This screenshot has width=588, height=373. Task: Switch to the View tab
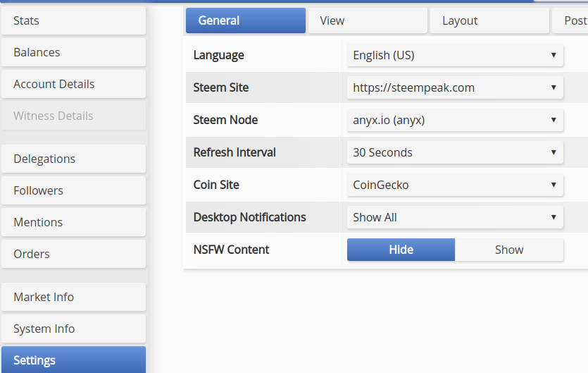coord(367,20)
